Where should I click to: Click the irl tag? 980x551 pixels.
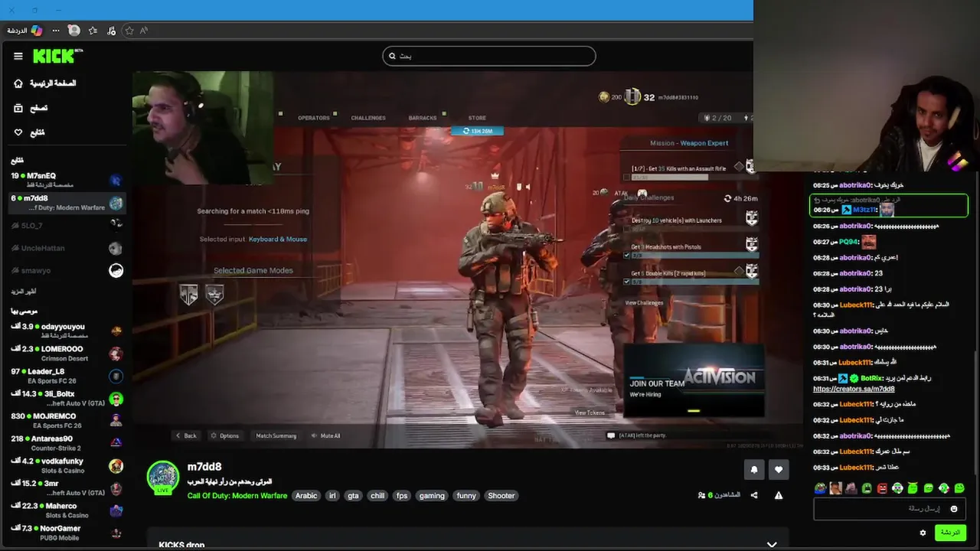click(332, 496)
